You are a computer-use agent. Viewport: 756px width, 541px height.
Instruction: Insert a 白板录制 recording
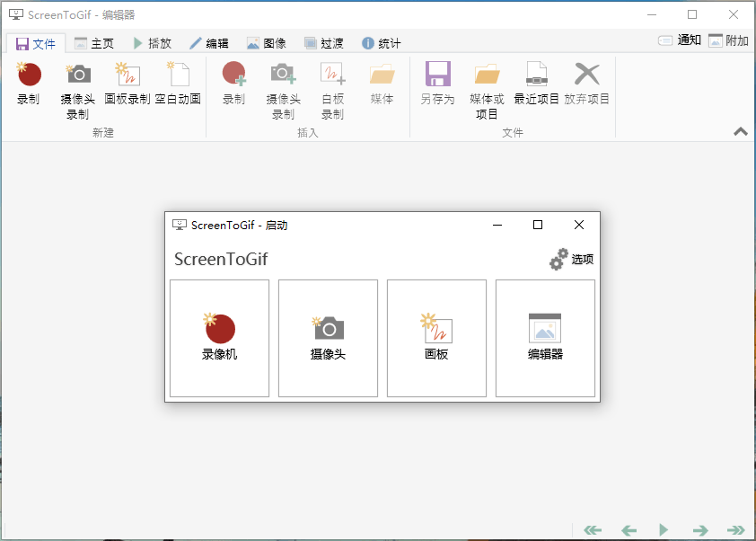pyautogui.click(x=333, y=91)
